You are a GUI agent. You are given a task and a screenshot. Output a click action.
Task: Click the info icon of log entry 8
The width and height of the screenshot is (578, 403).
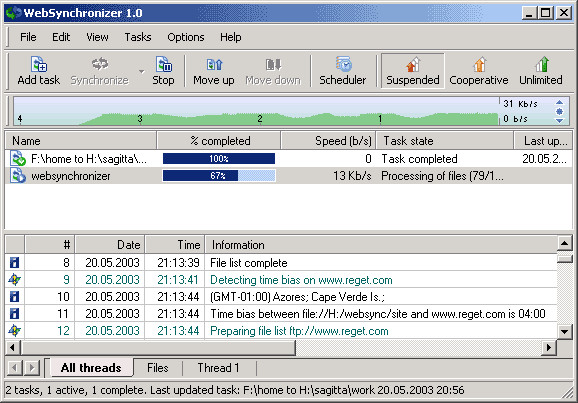(x=14, y=263)
